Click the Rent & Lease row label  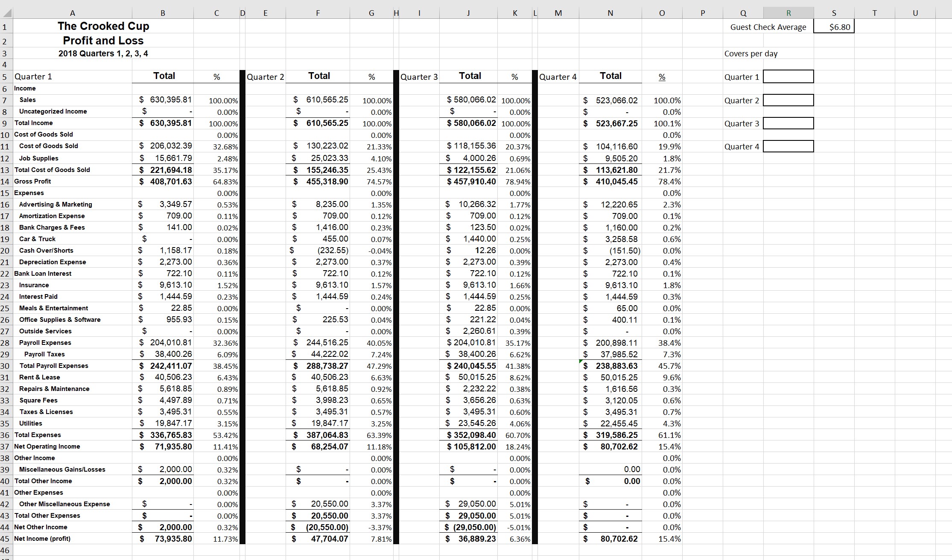pyautogui.click(x=39, y=377)
